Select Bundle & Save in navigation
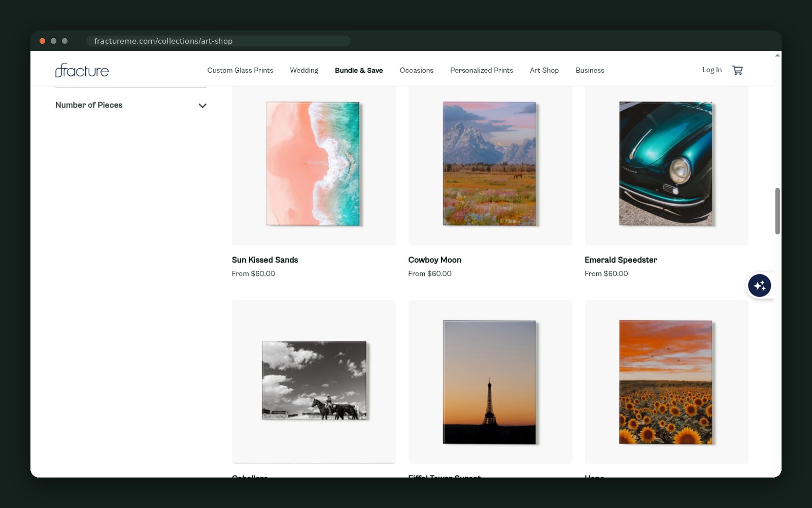Screen dimensions: 812x508 [x=359, y=70]
